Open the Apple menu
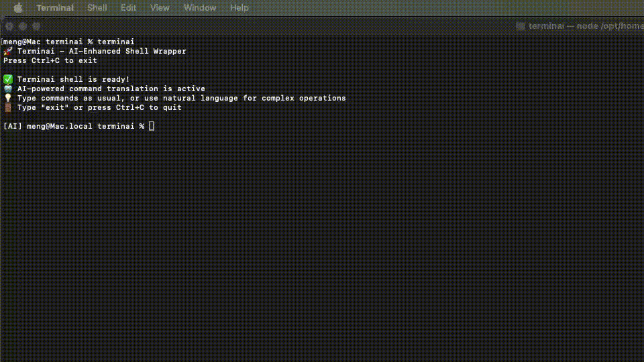 (18, 8)
